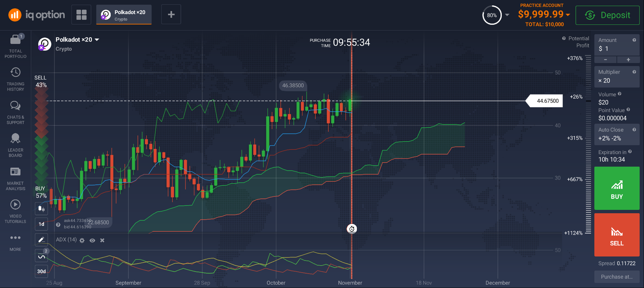The height and width of the screenshot is (288, 644).
Task: Open Chats & Support
Action: click(15, 112)
